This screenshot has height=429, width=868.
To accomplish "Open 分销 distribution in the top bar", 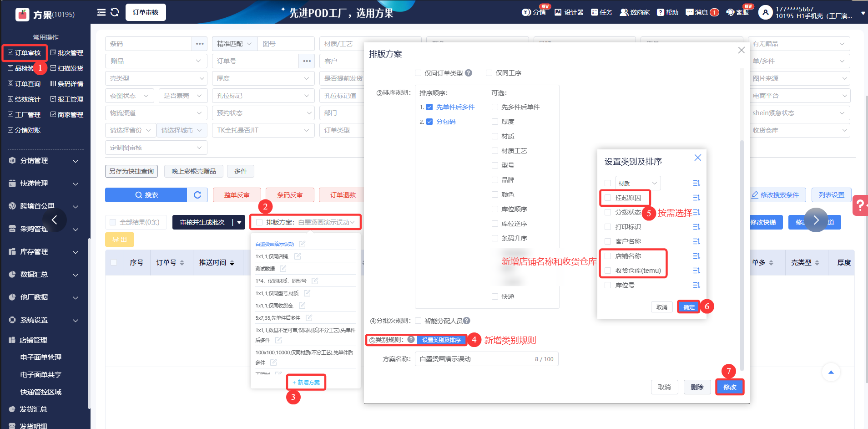I will click(x=534, y=12).
